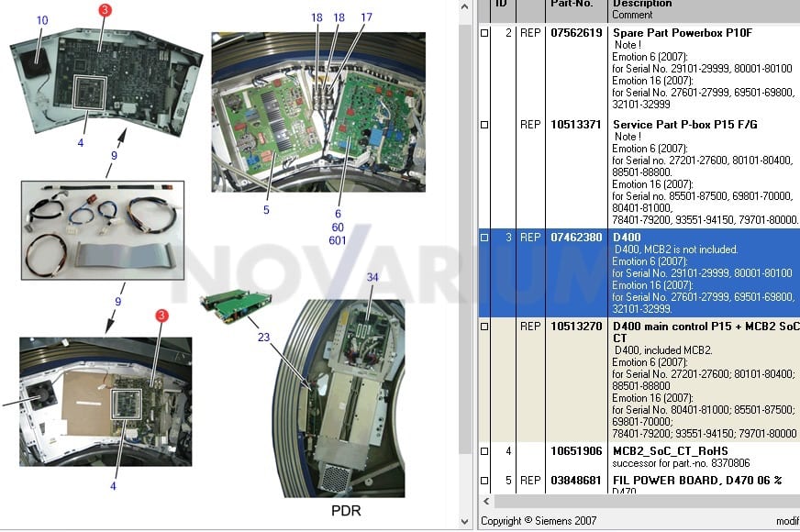Click 'D400, included MCB2.' comment

663,350
